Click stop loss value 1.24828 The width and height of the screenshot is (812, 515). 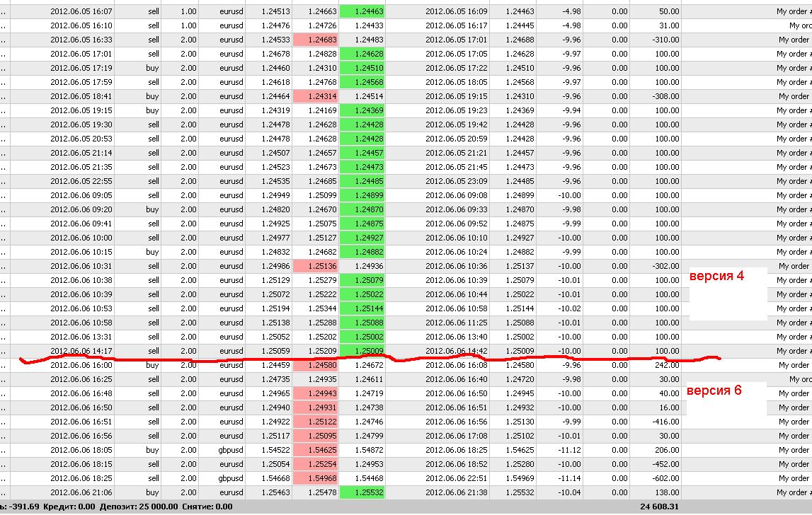(322, 54)
